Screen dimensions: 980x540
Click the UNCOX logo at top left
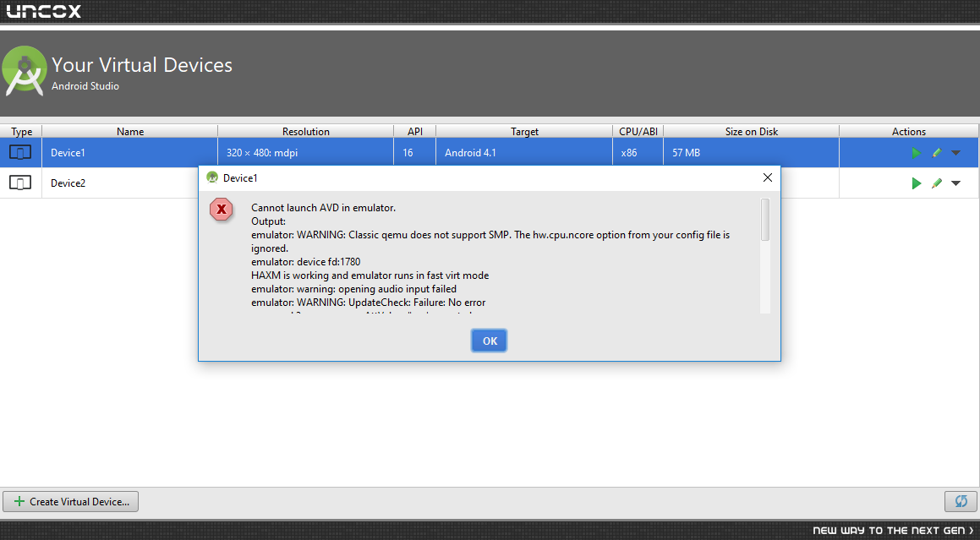pos(44,11)
